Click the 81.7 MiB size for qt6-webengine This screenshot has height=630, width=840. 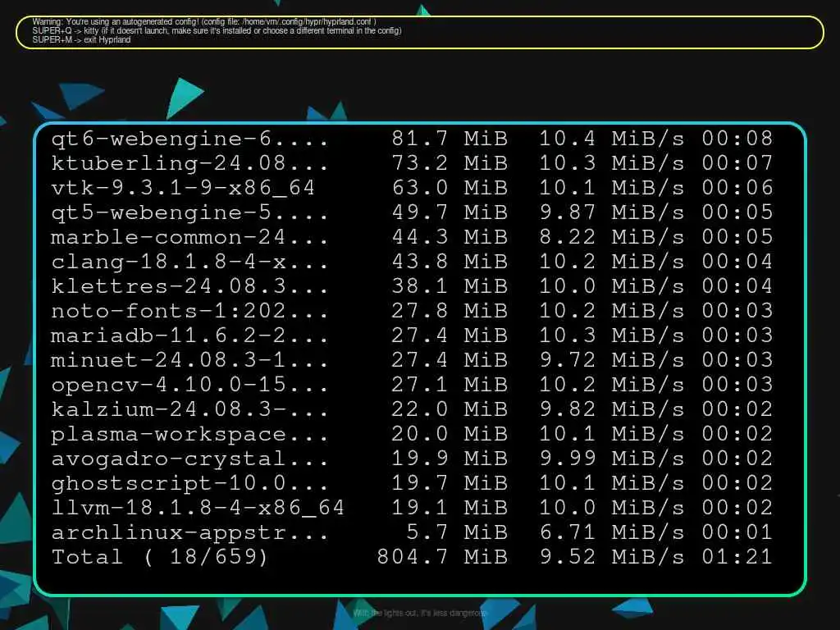(450, 139)
